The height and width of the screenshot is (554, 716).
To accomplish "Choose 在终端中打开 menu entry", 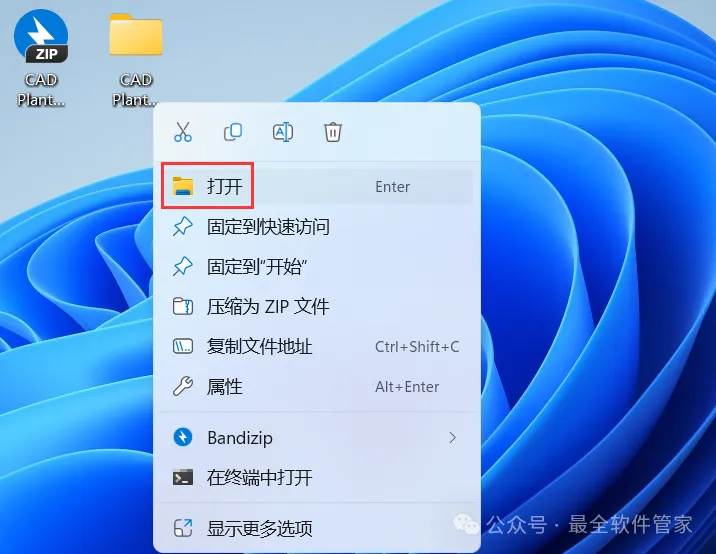I will (x=317, y=478).
